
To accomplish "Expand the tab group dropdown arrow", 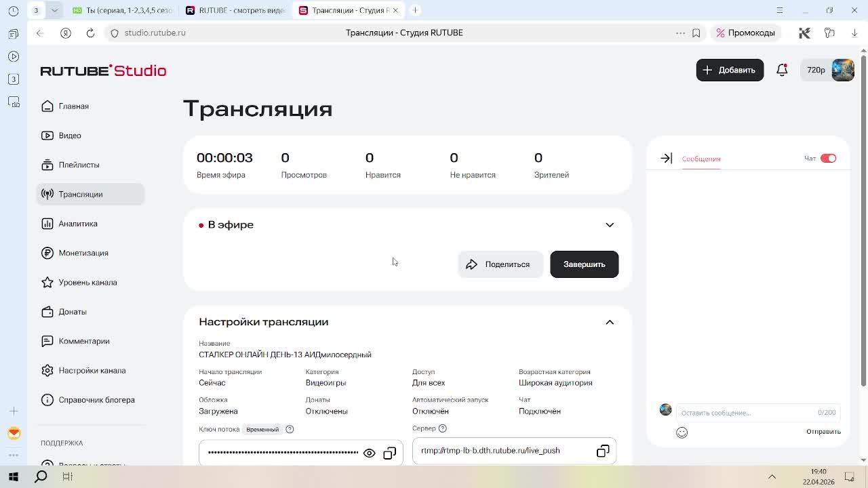I will tap(54, 10).
